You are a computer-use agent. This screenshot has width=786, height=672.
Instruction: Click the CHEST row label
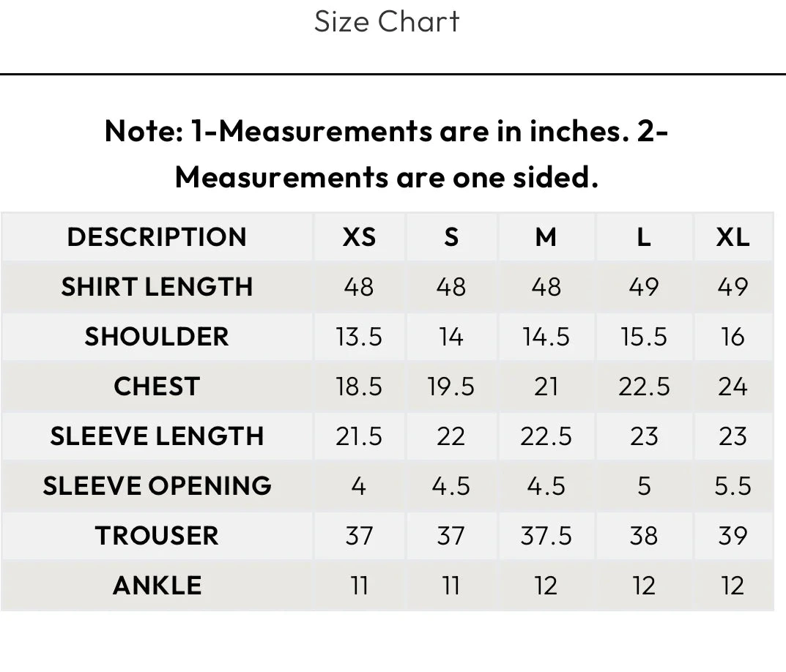157,387
